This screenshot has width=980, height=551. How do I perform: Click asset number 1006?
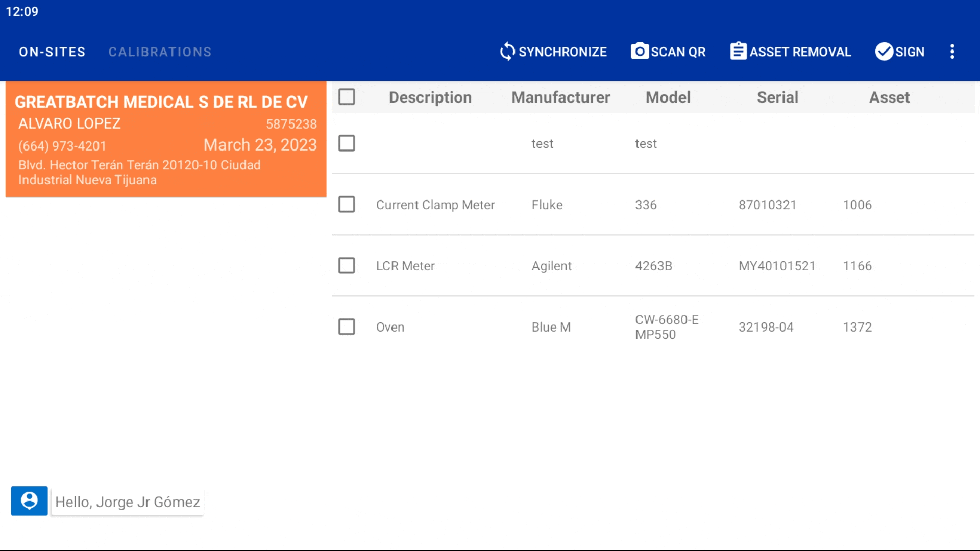tap(857, 205)
